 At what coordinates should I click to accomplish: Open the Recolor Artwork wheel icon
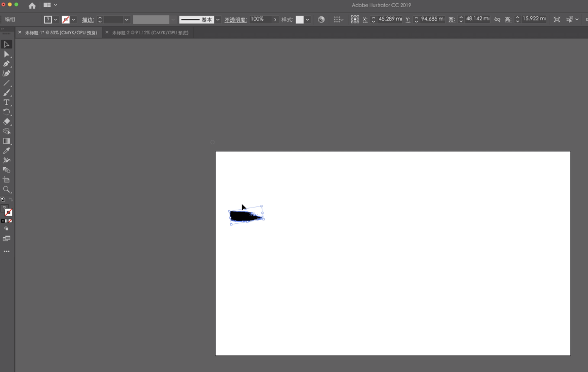pyautogui.click(x=321, y=20)
